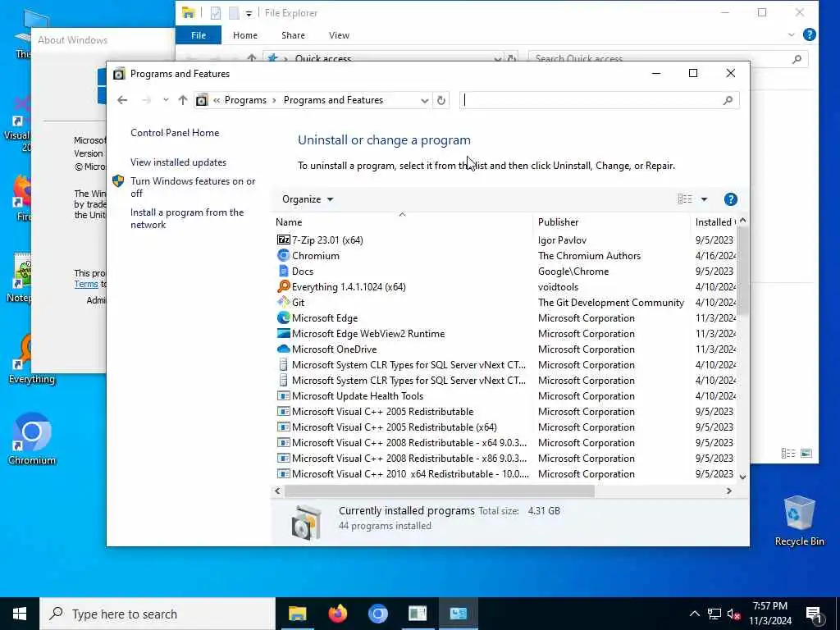Open the recent locations dropdown arrow

click(x=166, y=100)
